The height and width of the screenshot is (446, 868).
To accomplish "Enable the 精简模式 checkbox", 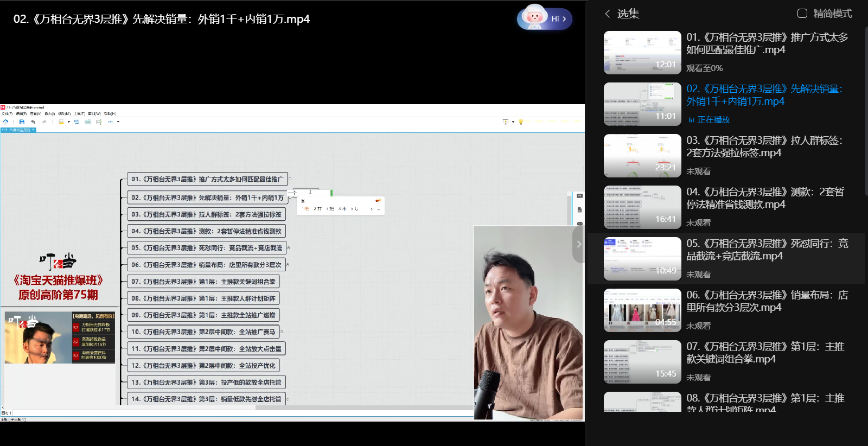I will tap(802, 14).
